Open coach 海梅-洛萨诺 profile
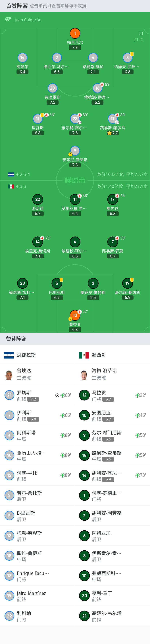Screen dimensions: 150x644 click(x=112, y=375)
